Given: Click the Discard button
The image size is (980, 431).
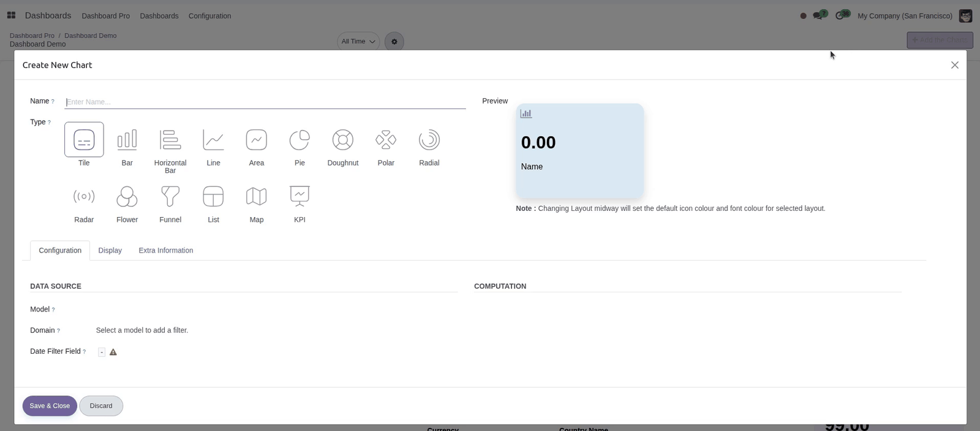Looking at the screenshot, I should 101,406.
